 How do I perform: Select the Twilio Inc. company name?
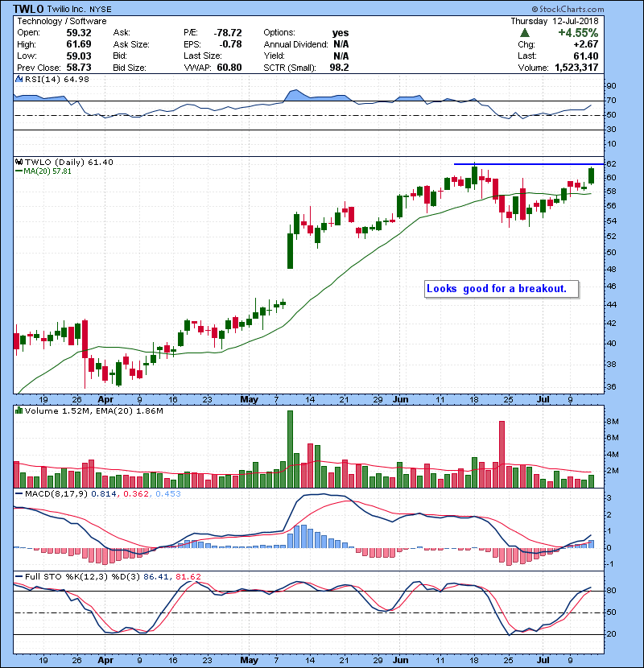[67, 9]
